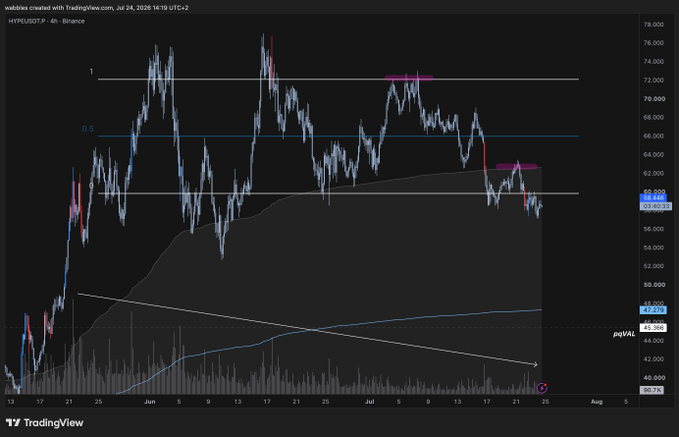The width and height of the screenshot is (679, 437).
Task: Click the 64.000 price axis label
Action: pos(653,155)
